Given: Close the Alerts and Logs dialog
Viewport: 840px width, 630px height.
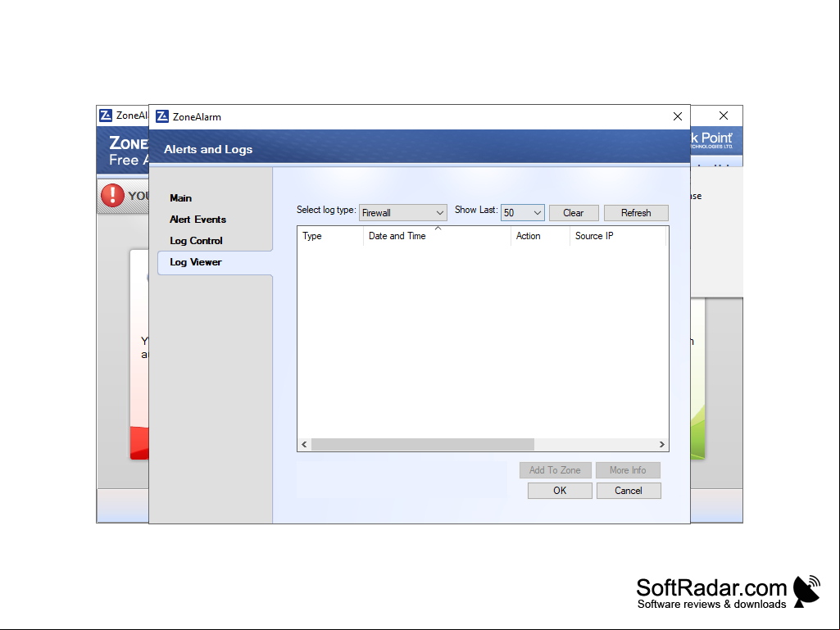Looking at the screenshot, I should pos(677,116).
